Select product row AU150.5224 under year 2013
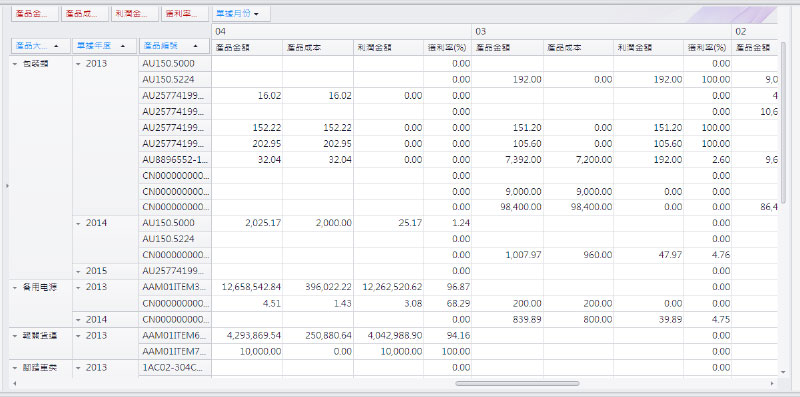This screenshot has height=397, width=800. (174, 80)
